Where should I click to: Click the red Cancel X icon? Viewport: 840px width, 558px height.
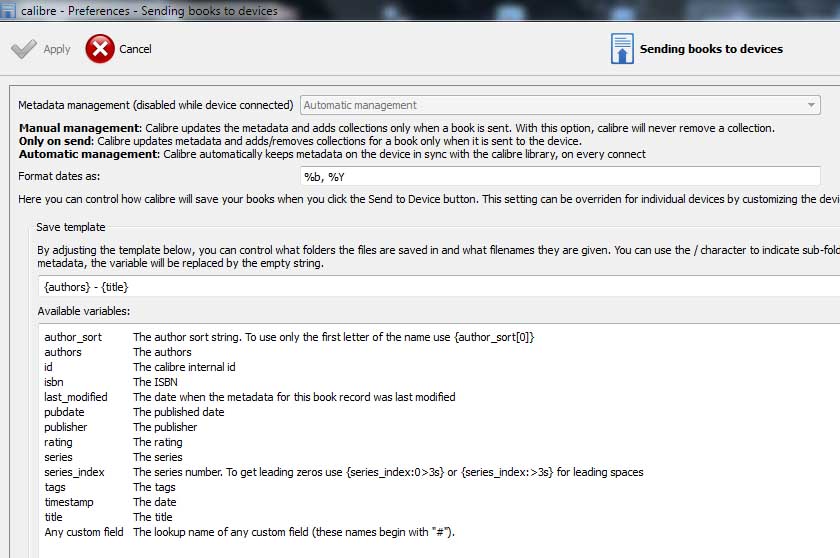pyautogui.click(x=100, y=49)
